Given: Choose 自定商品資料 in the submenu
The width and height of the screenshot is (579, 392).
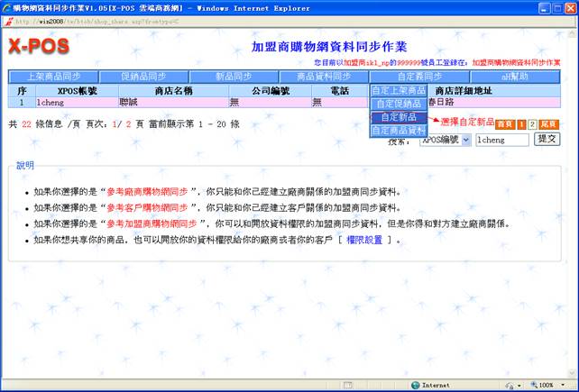Looking at the screenshot, I should pyautogui.click(x=398, y=131).
